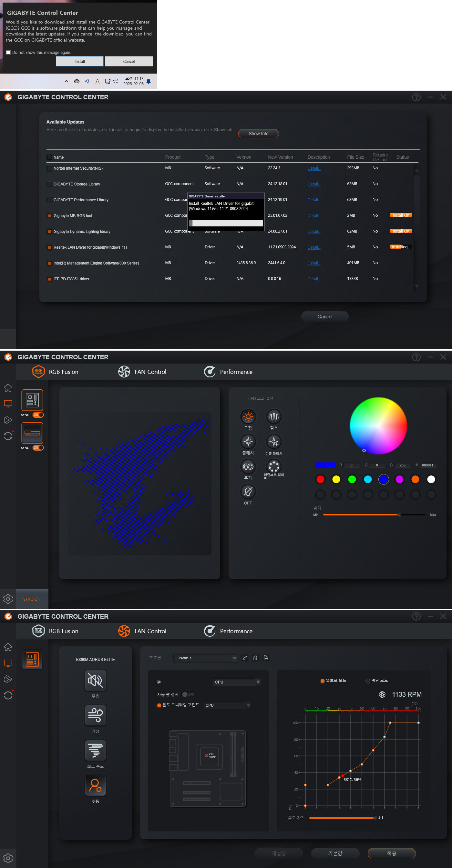This screenshot has height=868, width=452.
Task: Click the updates list scroll down arrow
Action: [x=417, y=286]
